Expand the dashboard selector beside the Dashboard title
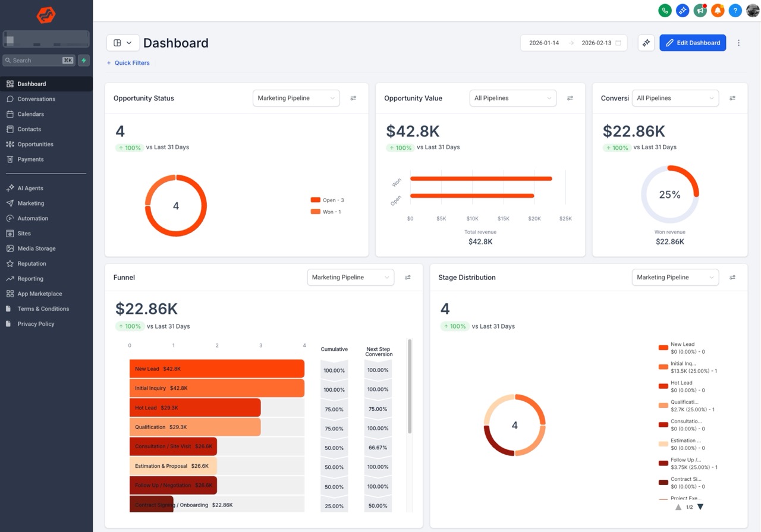761x532 pixels. [122, 42]
